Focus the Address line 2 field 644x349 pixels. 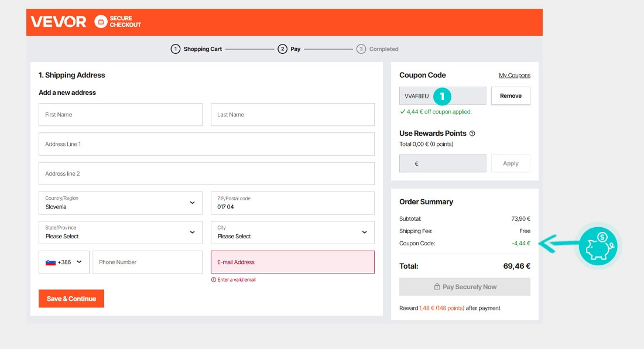pos(207,174)
